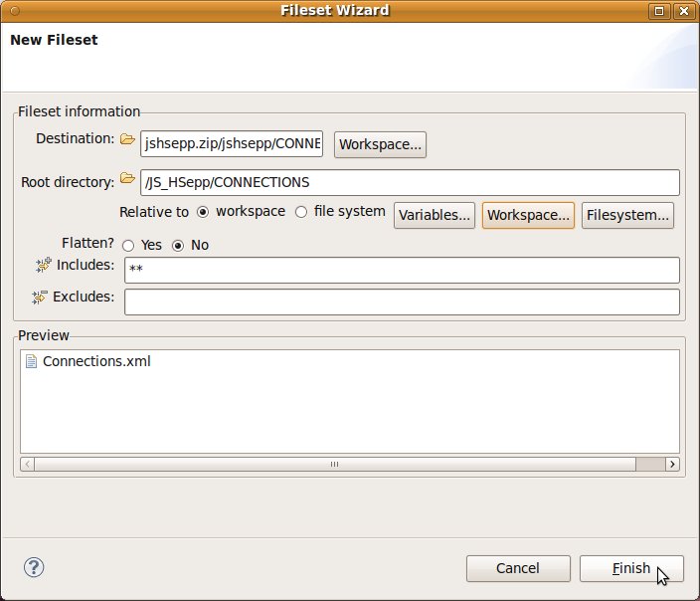
Task: Select the file system radio button
Action: point(301,212)
